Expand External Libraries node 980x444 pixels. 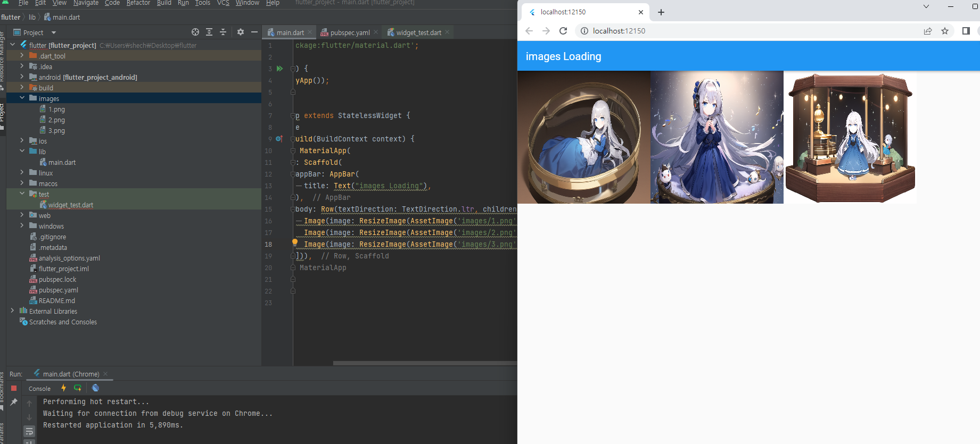pyautogui.click(x=12, y=311)
